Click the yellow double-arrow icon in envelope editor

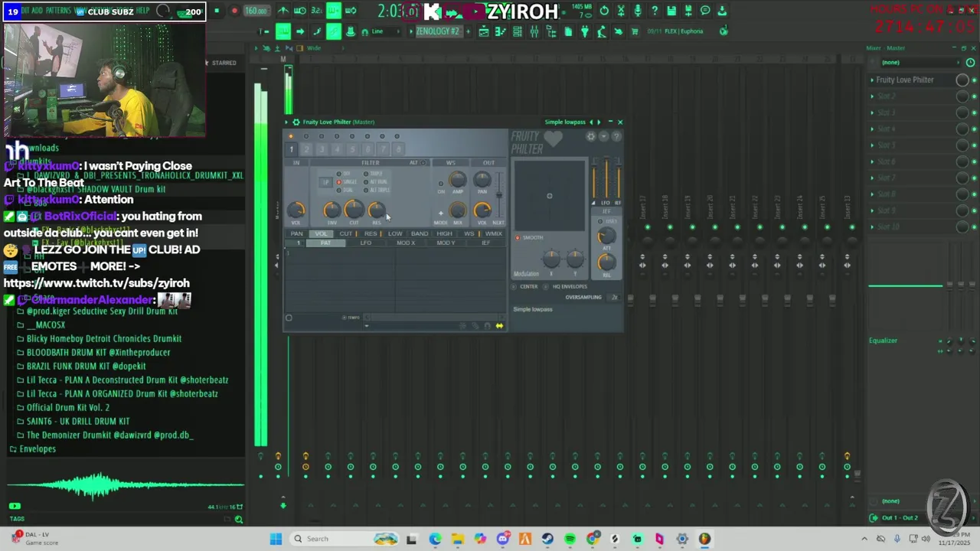(499, 326)
